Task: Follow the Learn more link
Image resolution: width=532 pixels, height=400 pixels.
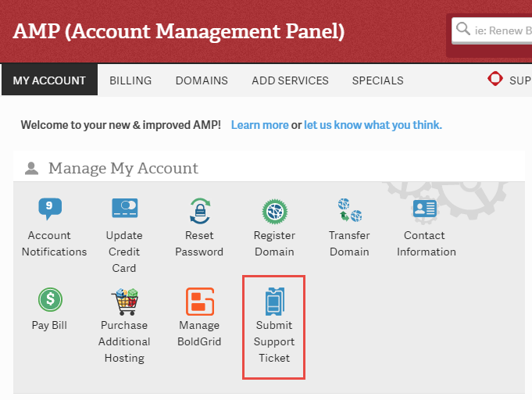Action: (260, 125)
